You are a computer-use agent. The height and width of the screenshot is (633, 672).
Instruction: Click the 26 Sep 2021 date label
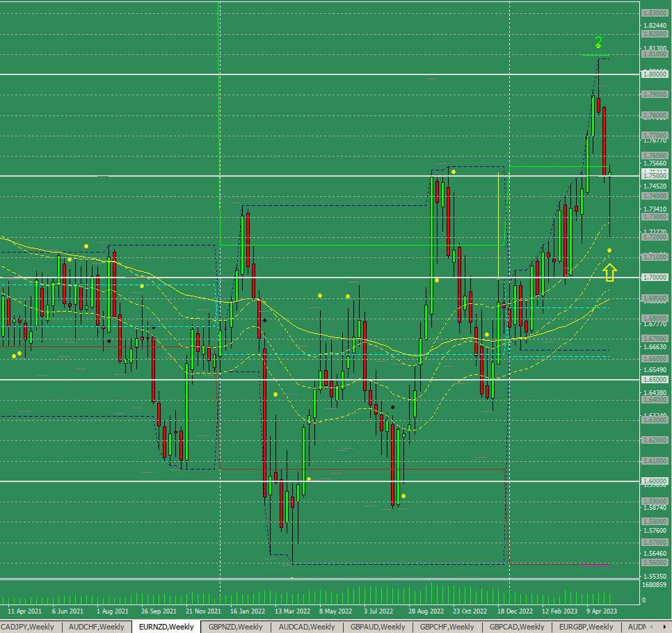coord(159,611)
